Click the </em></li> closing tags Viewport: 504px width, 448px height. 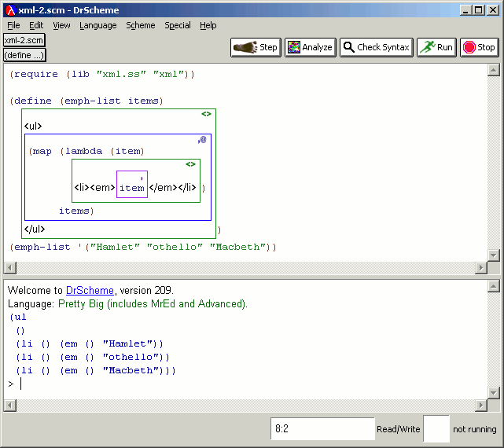[x=173, y=187]
